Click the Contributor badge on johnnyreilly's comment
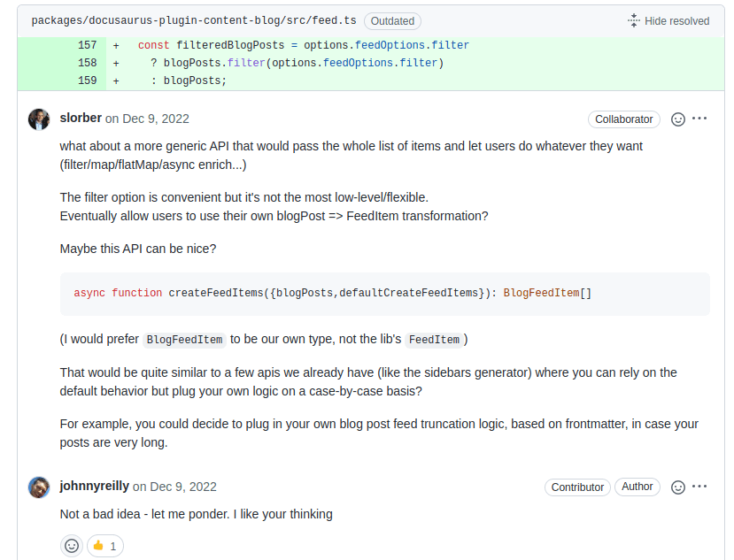The width and height of the screenshot is (734, 560). click(577, 487)
